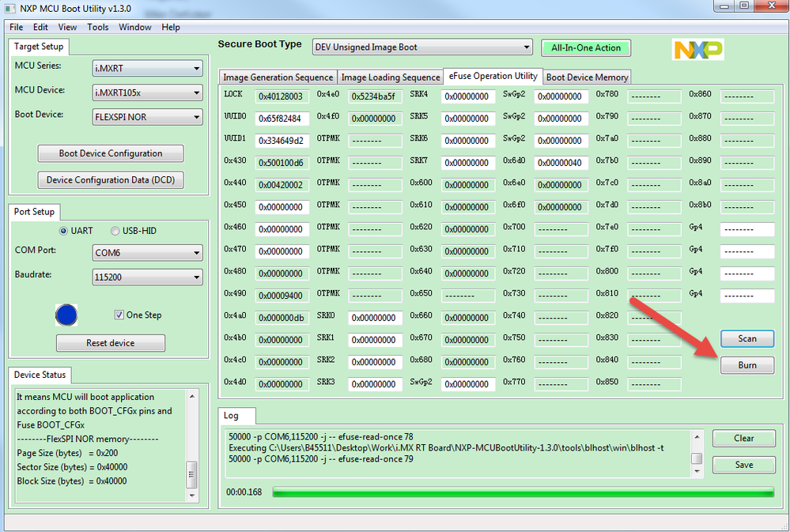Open the Tools menu
The width and height of the screenshot is (790, 532).
98,27
